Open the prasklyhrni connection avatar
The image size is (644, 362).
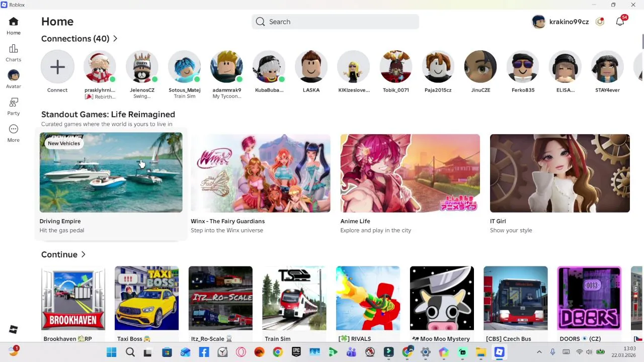point(100,66)
